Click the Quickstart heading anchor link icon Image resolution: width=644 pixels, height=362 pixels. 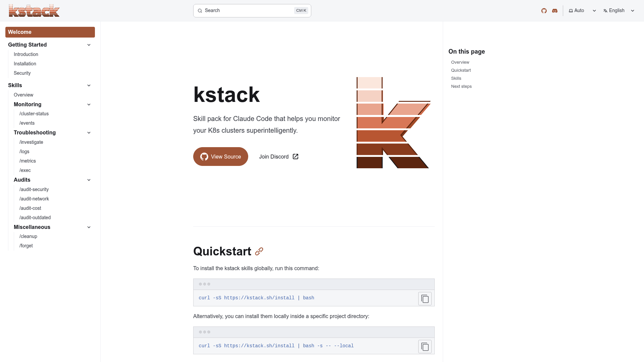[x=259, y=251]
